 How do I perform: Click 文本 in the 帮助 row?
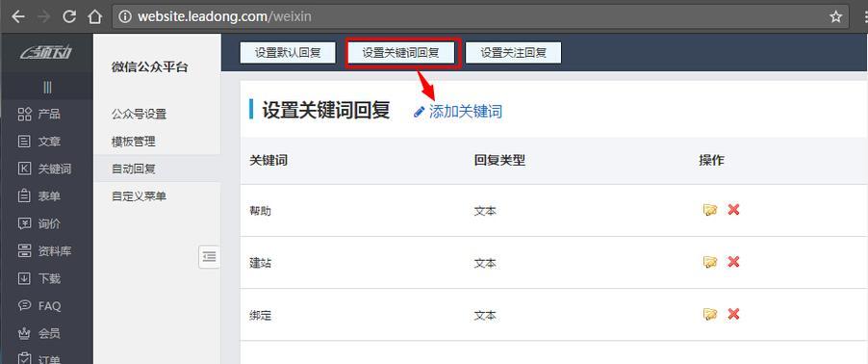coord(485,211)
